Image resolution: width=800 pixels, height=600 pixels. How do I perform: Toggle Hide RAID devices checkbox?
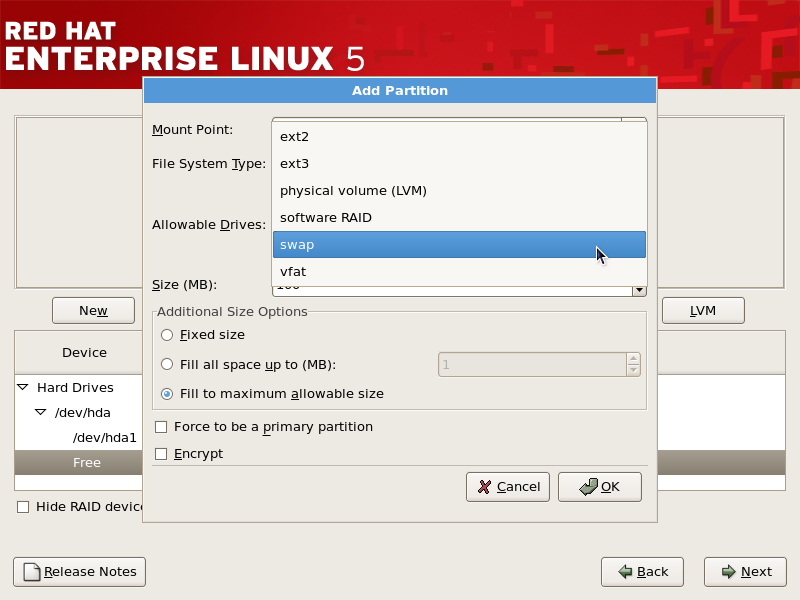click(x=23, y=507)
